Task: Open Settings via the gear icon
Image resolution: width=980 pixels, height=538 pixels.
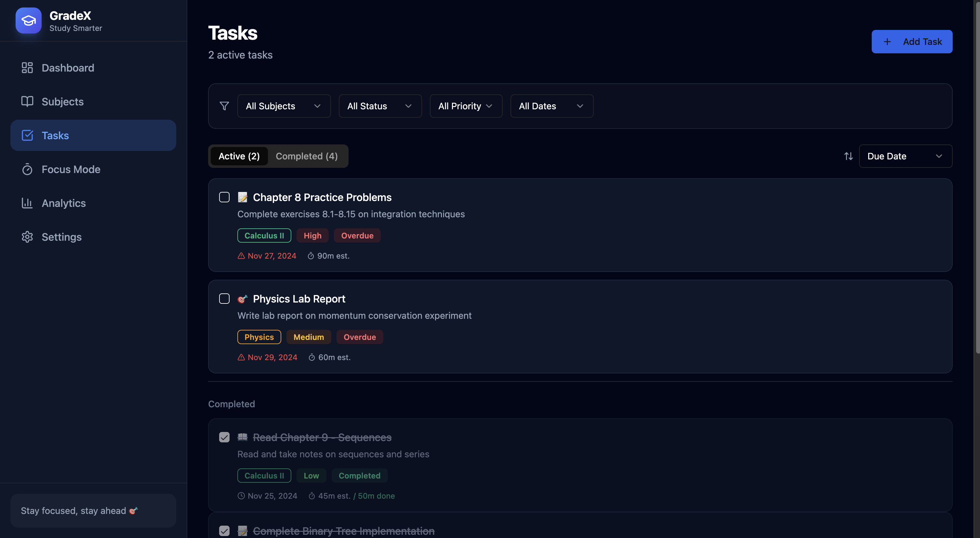Action: point(27,237)
